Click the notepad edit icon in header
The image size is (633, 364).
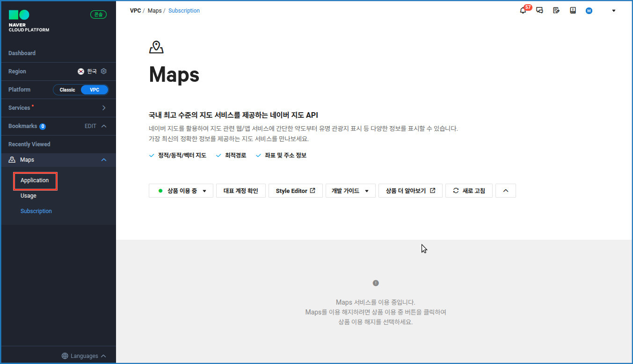click(556, 11)
